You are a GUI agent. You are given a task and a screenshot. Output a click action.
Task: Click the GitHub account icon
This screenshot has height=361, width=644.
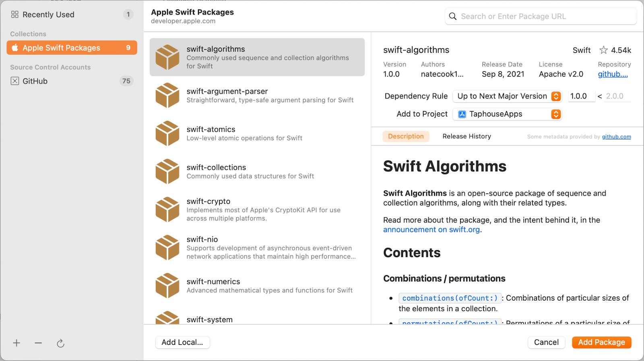point(15,81)
